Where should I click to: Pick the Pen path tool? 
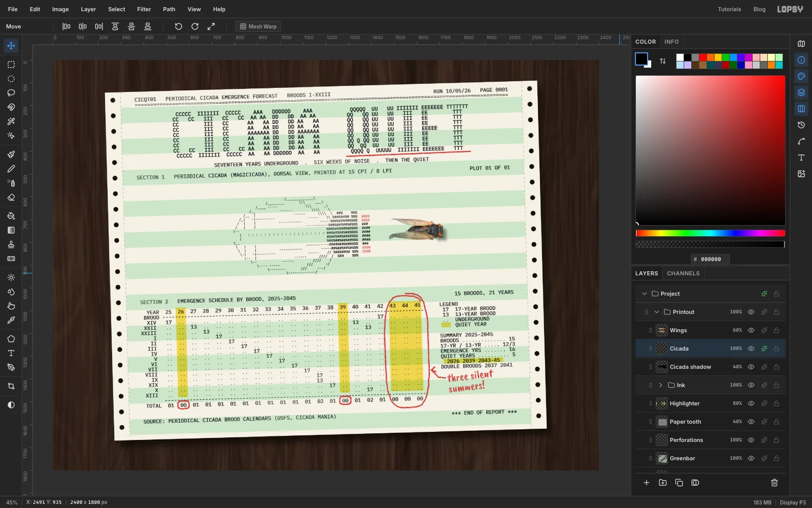pyautogui.click(x=11, y=367)
